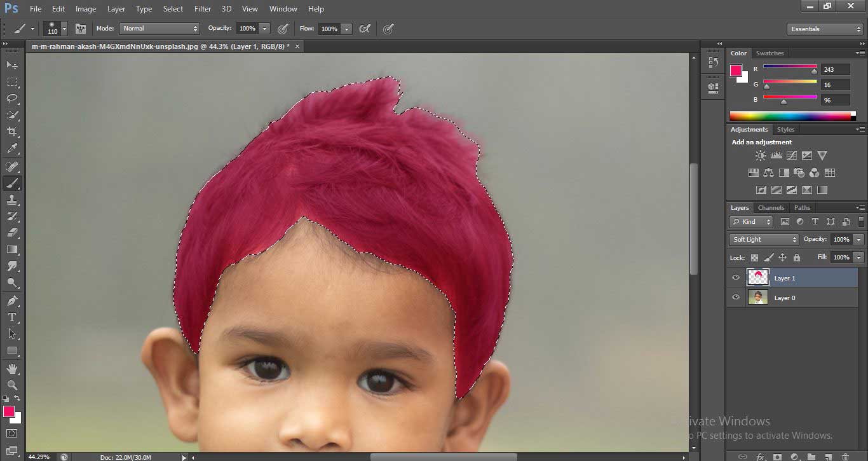This screenshot has width=868, height=461.
Task: Select the Horizontal Type tool
Action: click(x=11, y=317)
